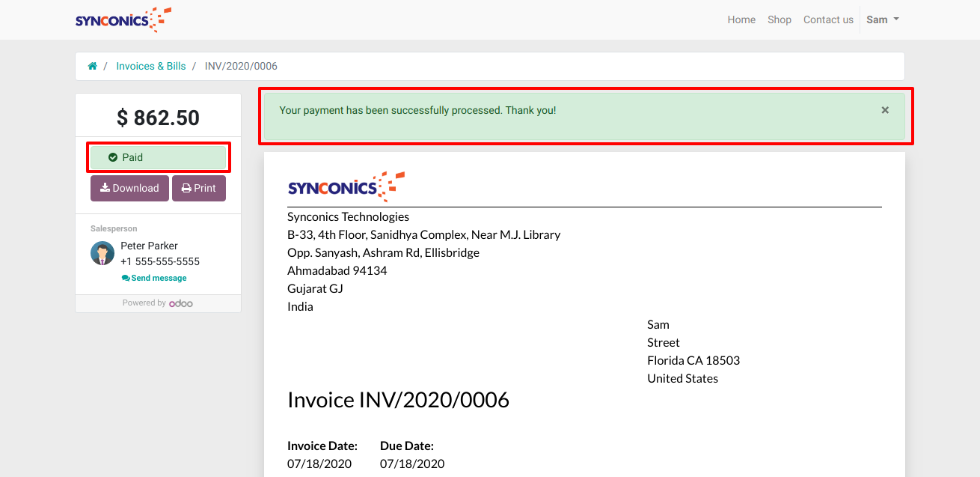
Task: Click the green Paid checkmark icon
Action: [x=113, y=157]
